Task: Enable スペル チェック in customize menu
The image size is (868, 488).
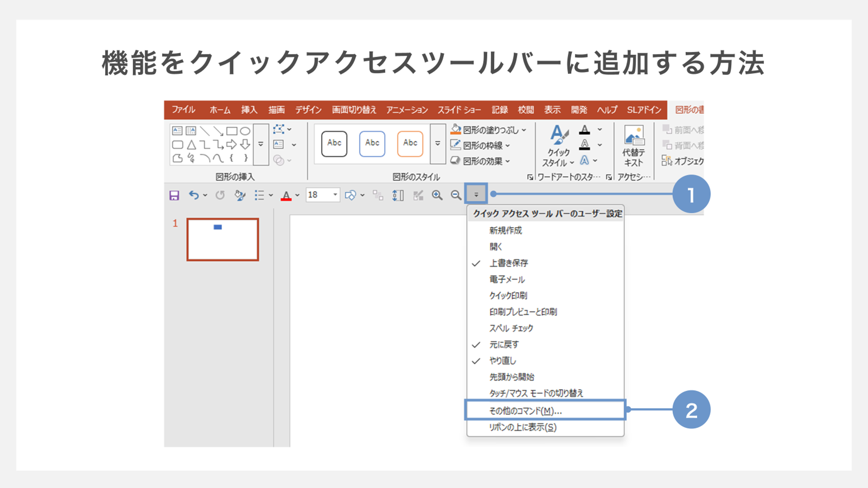Action: tap(545, 328)
